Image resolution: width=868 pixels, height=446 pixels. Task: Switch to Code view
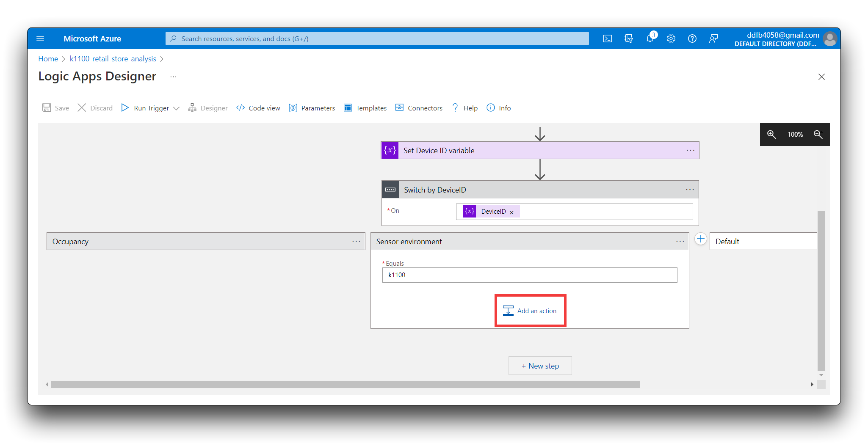[x=258, y=108]
